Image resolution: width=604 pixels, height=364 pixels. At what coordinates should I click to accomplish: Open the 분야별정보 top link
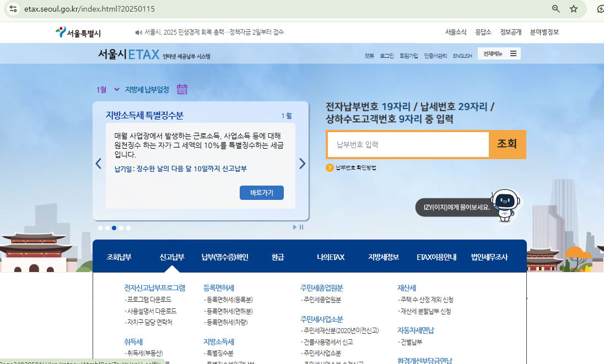544,32
